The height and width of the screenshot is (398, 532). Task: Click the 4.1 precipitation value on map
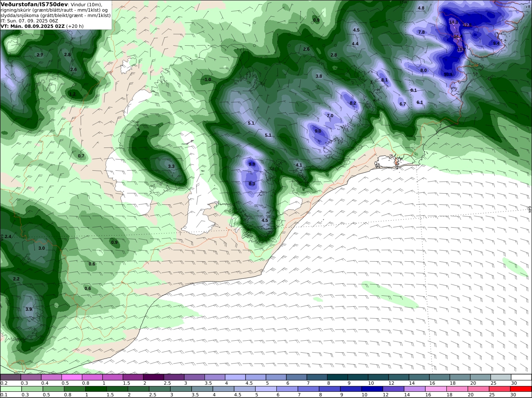pos(299,165)
